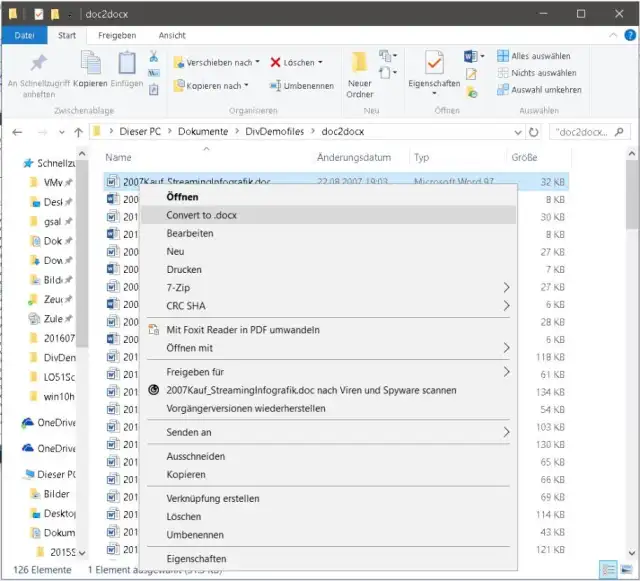The image size is (640, 581).
Task: Open the 7-Zip submenu
Action: pyautogui.click(x=179, y=287)
